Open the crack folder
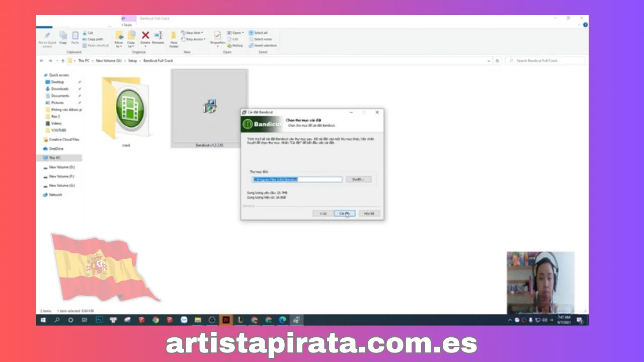 point(126,108)
